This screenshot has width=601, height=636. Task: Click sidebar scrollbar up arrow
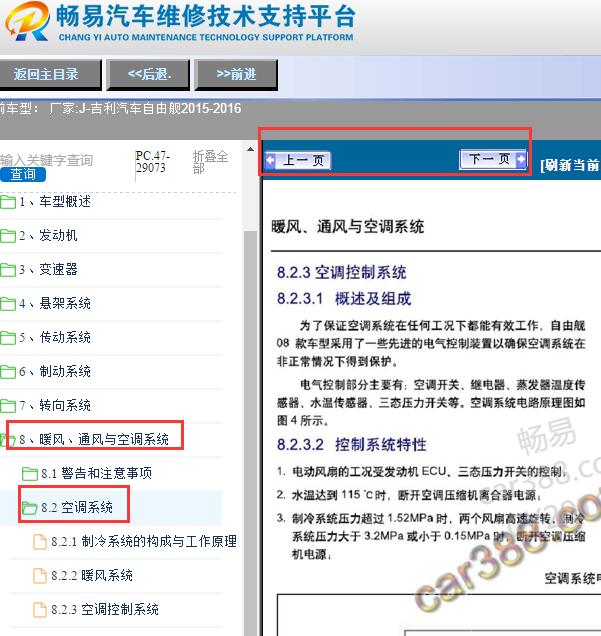point(251,149)
